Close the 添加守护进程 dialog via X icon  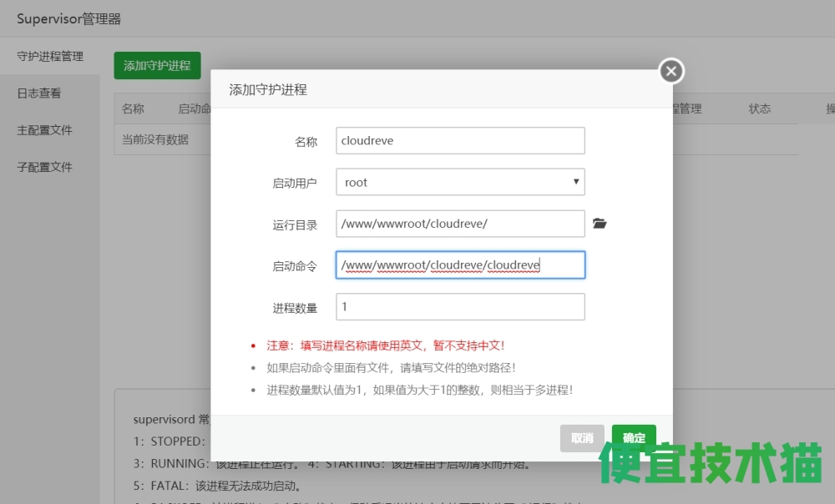point(671,71)
